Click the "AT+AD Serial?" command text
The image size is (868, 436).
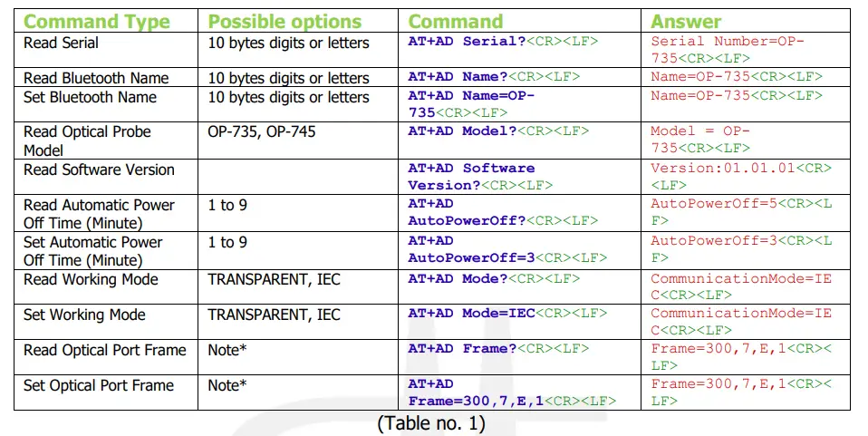[x=467, y=42]
